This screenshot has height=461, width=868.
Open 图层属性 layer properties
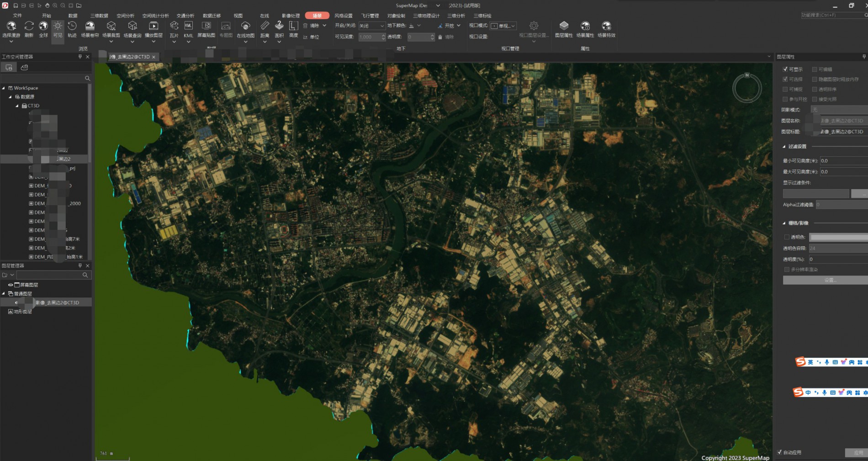[x=564, y=30]
